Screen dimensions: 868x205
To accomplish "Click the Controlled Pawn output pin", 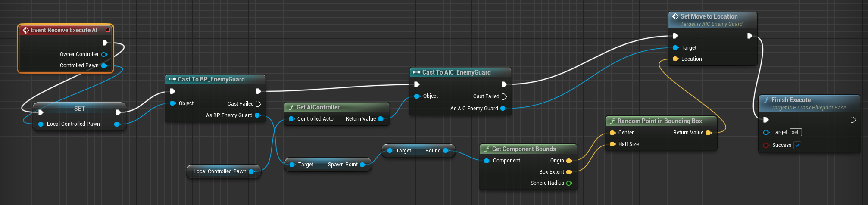I will 104,65.
